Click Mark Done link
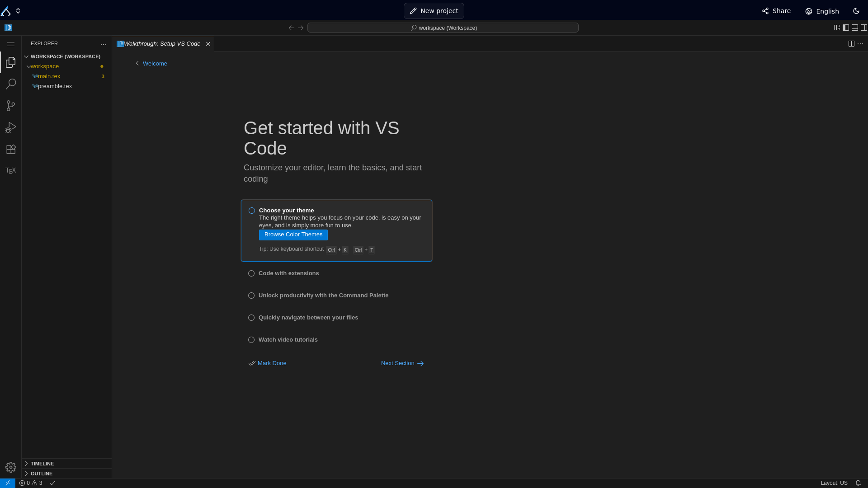This screenshot has width=868, height=488. coord(268,363)
